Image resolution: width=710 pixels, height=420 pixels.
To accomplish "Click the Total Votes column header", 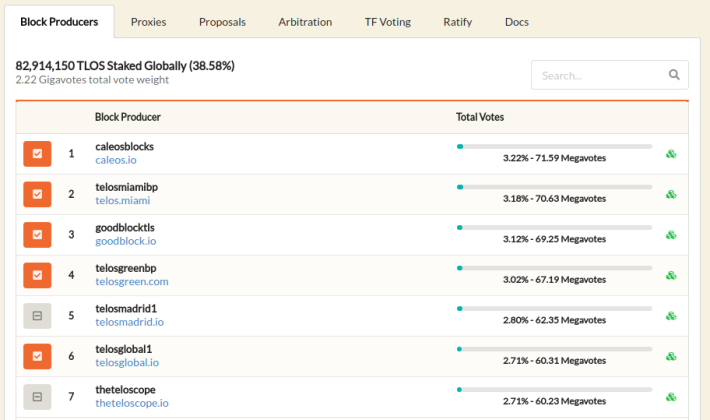I will [480, 117].
